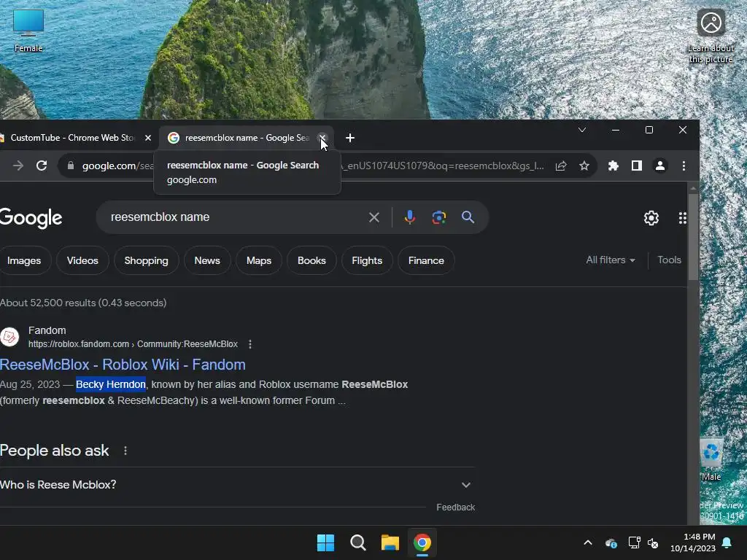This screenshot has height=560, width=747.
Task: Close the CustomTube Chrome Web Store tab
Action: pos(147,138)
